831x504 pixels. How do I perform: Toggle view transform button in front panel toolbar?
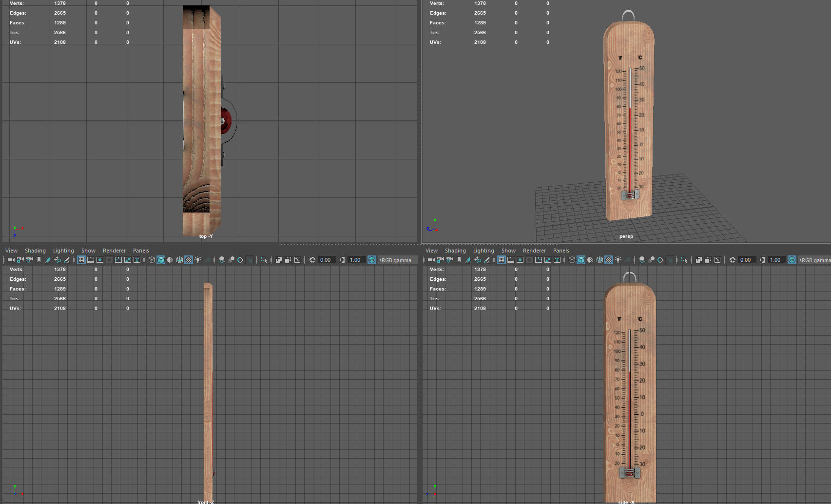(x=372, y=260)
